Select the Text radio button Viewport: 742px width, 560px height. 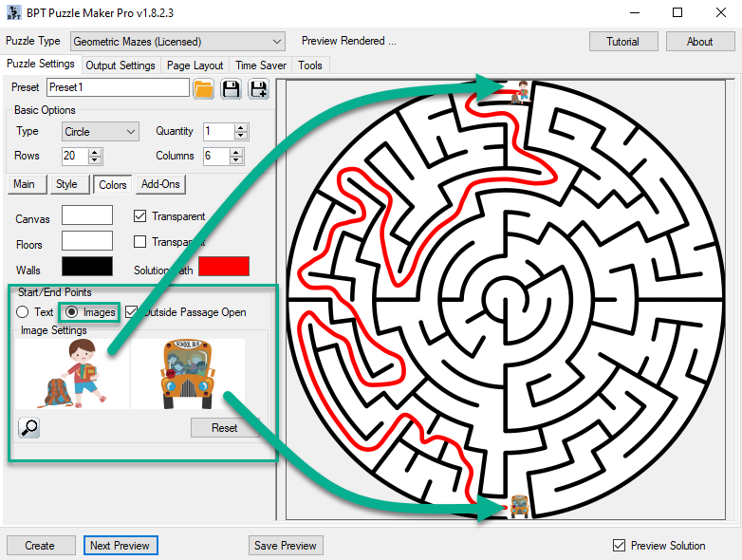23,312
